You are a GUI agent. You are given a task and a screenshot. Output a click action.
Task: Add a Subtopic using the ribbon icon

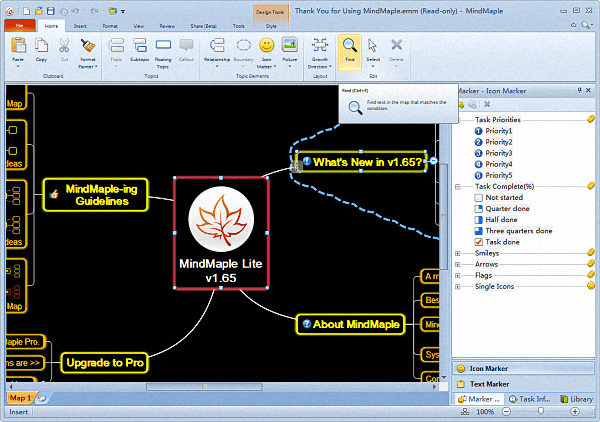click(140, 46)
